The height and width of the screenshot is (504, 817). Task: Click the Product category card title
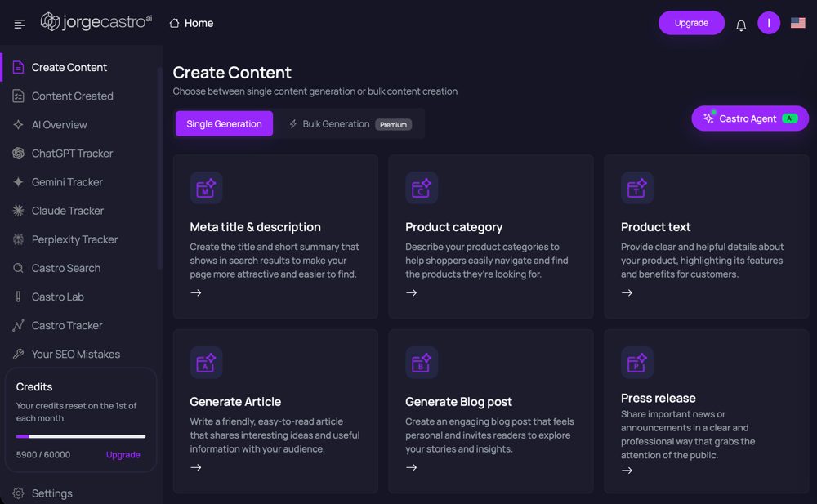click(x=453, y=227)
